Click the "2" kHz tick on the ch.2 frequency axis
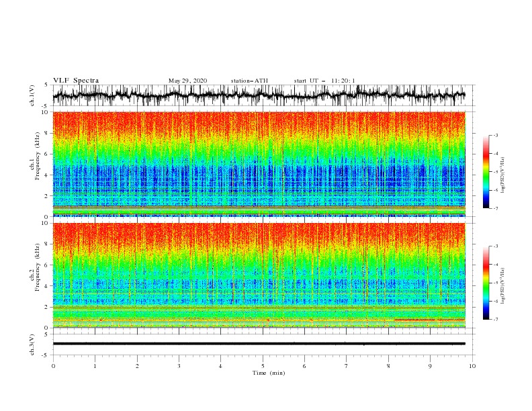The image size is (532, 411). [47, 307]
